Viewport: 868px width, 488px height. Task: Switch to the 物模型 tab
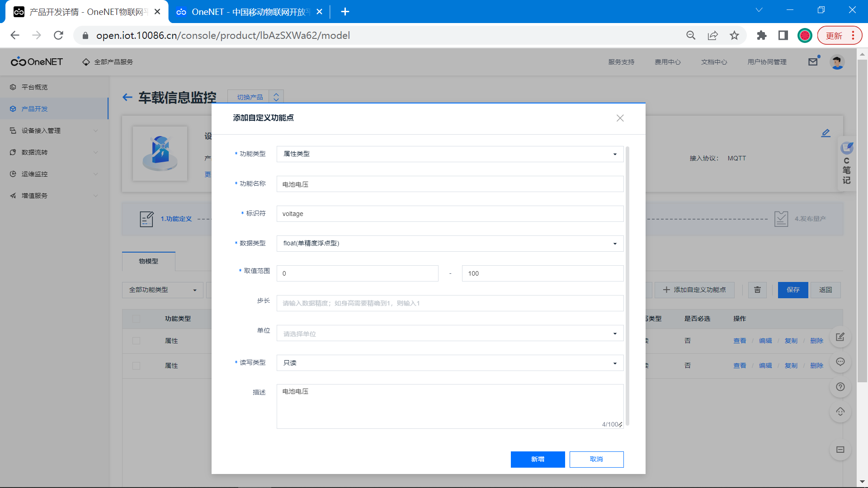click(148, 261)
